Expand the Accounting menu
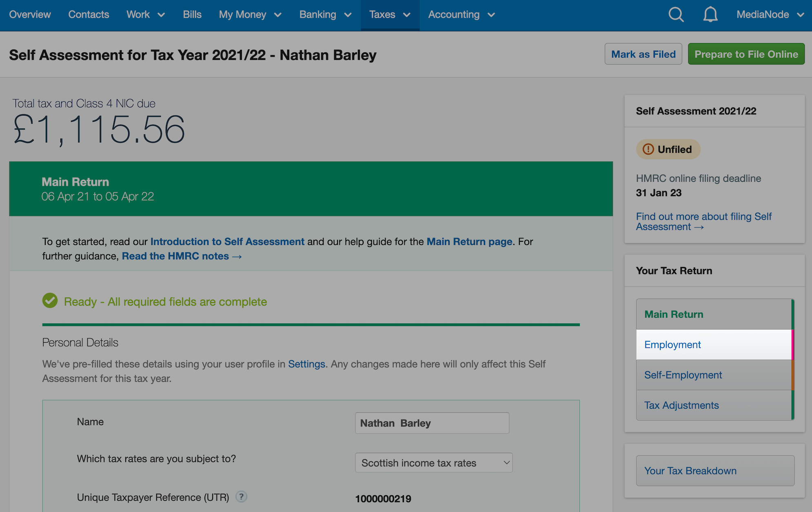 click(461, 15)
